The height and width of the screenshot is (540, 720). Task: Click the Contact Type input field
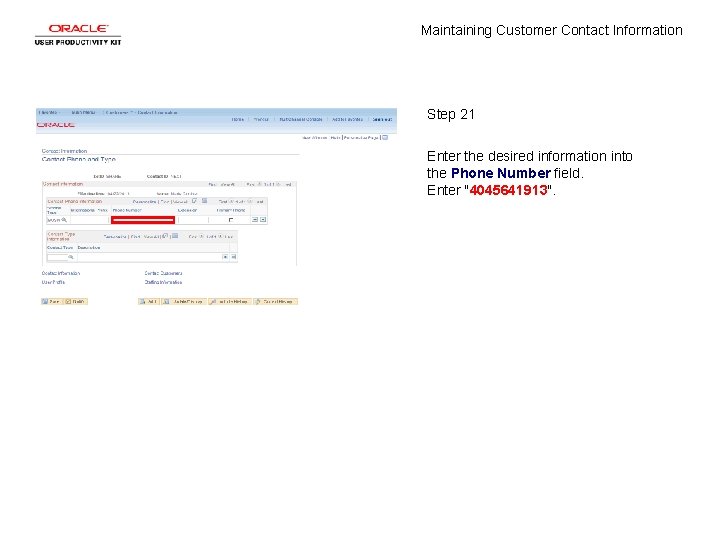coord(57,257)
